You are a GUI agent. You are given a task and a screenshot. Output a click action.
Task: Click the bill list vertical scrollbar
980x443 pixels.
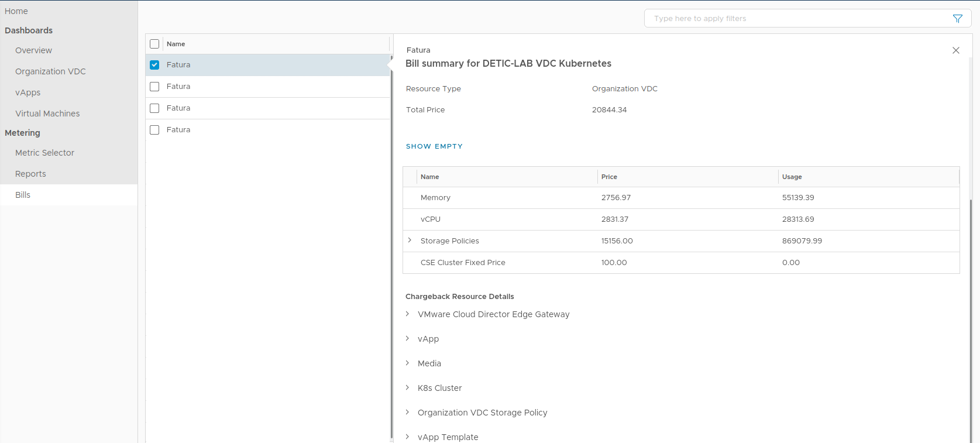click(391, 246)
